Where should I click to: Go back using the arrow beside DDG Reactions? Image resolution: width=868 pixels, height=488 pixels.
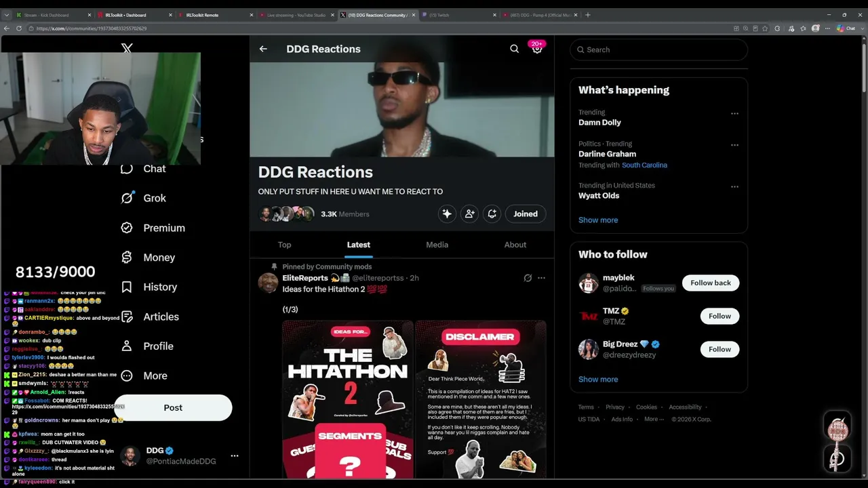[263, 49]
